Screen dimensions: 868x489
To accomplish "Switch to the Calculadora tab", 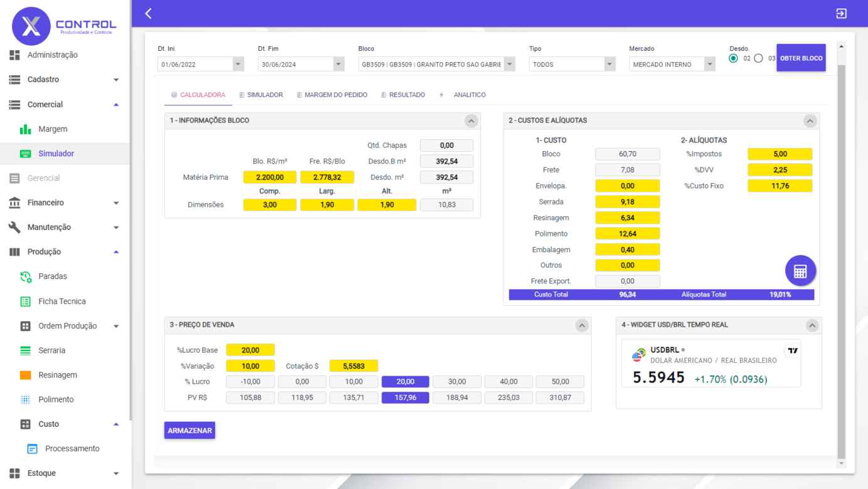I will point(198,95).
